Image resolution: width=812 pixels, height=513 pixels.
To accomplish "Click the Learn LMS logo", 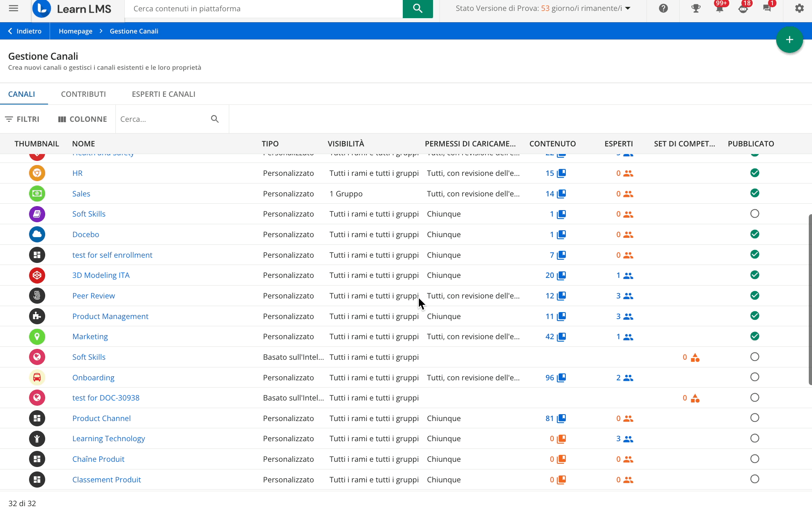I will tap(72, 8).
